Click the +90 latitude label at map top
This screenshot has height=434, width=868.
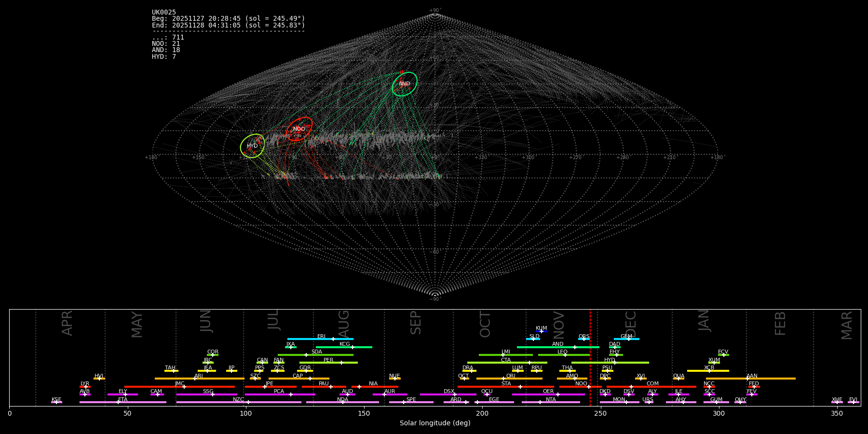click(434, 11)
